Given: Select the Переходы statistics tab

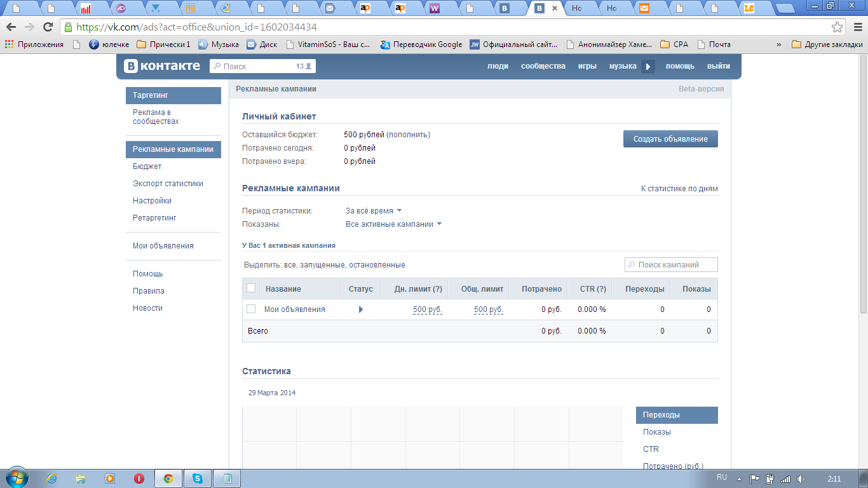Looking at the screenshot, I should [677, 415].
